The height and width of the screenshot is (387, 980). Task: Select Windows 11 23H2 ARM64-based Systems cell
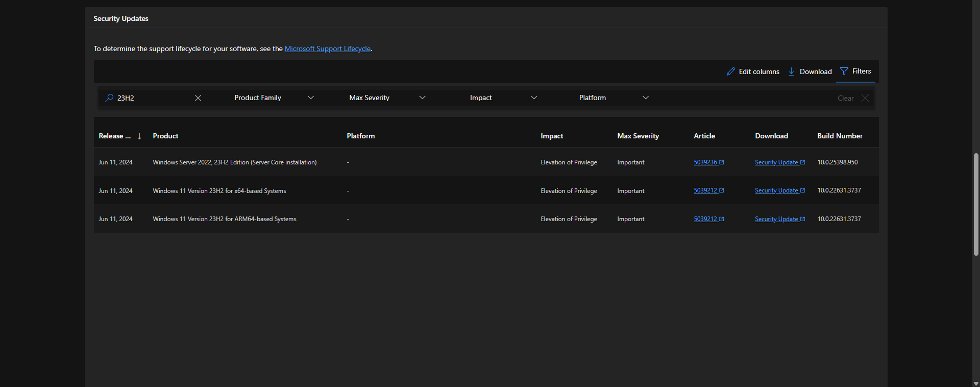tap(225, 219)
